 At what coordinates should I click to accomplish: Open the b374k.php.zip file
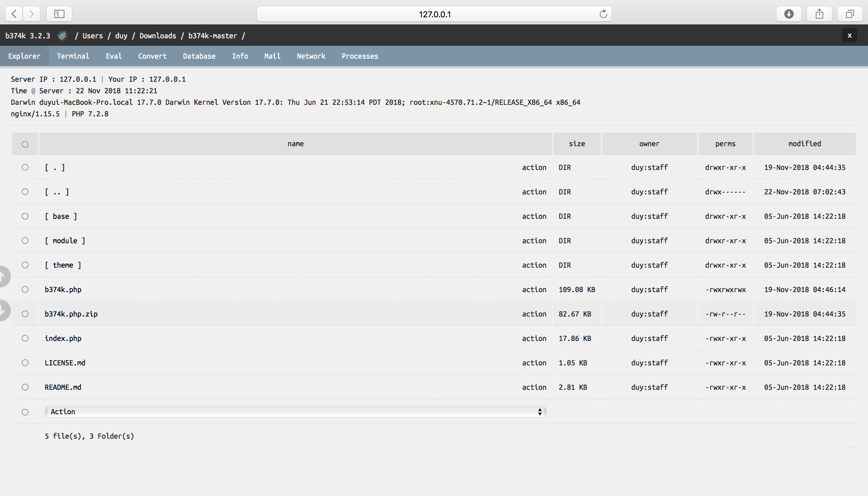(71, 314)
